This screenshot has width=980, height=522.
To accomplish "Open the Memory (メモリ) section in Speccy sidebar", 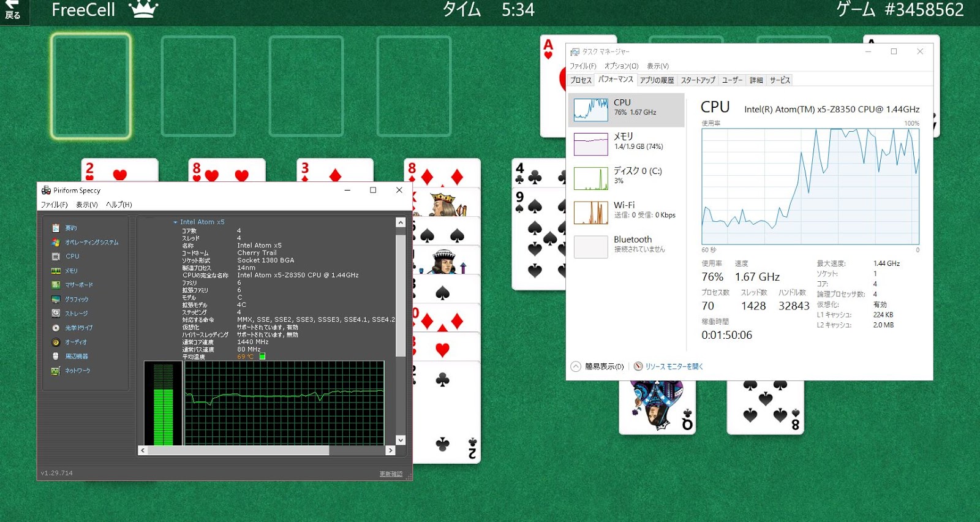I will pyautogui.click(x=64, y=270).
